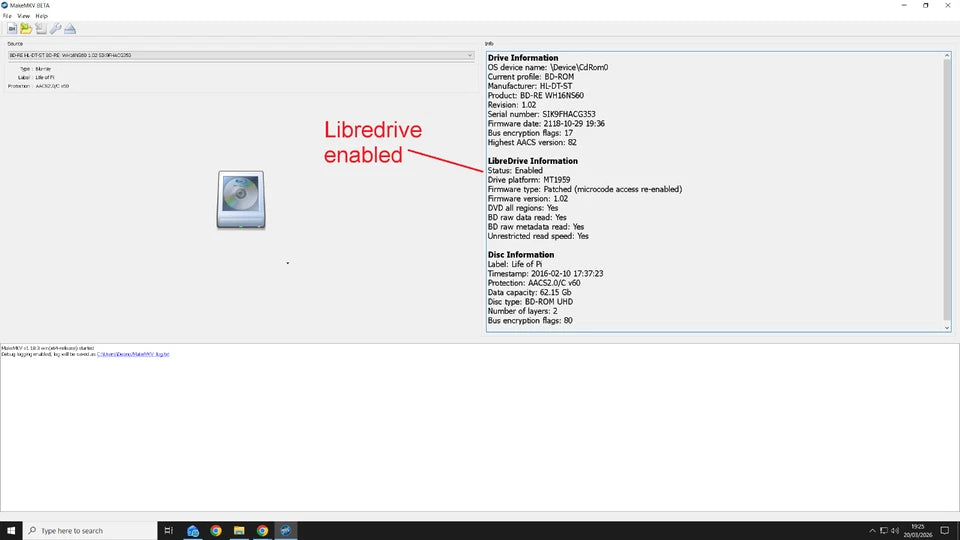Click the 'Protection: AACS2.0/C v60' info line
This screenshot has width=960, height=540.
click(534, 283)
